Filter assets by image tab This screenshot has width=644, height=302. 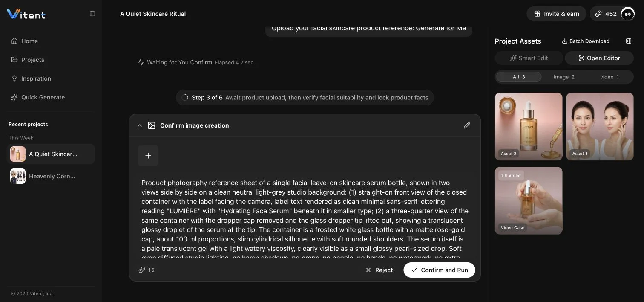coord(564,77)
